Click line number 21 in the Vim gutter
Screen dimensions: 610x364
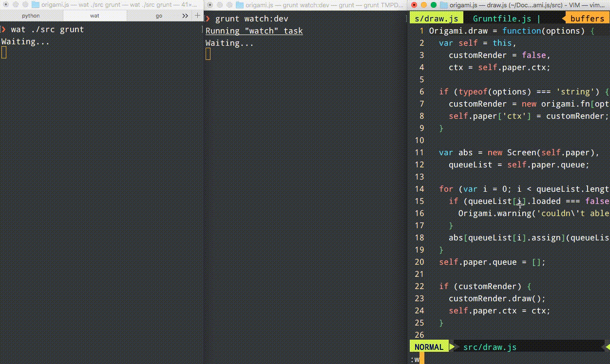coord(419,274)
